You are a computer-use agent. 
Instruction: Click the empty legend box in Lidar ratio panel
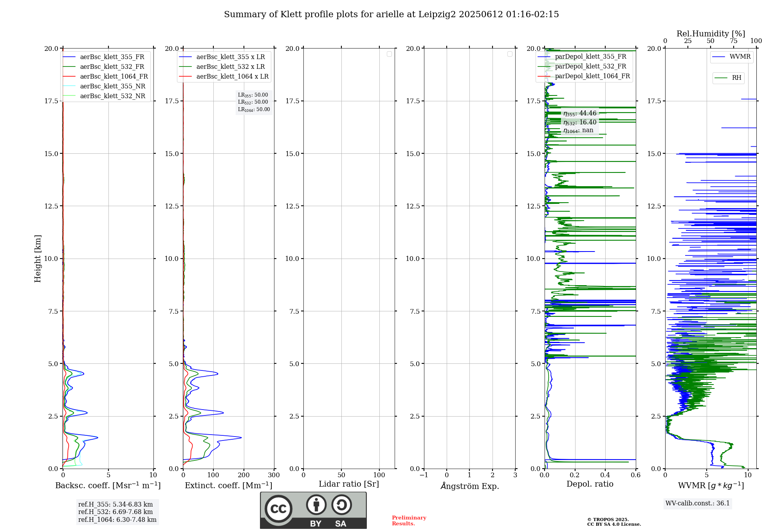click(389, 54)
